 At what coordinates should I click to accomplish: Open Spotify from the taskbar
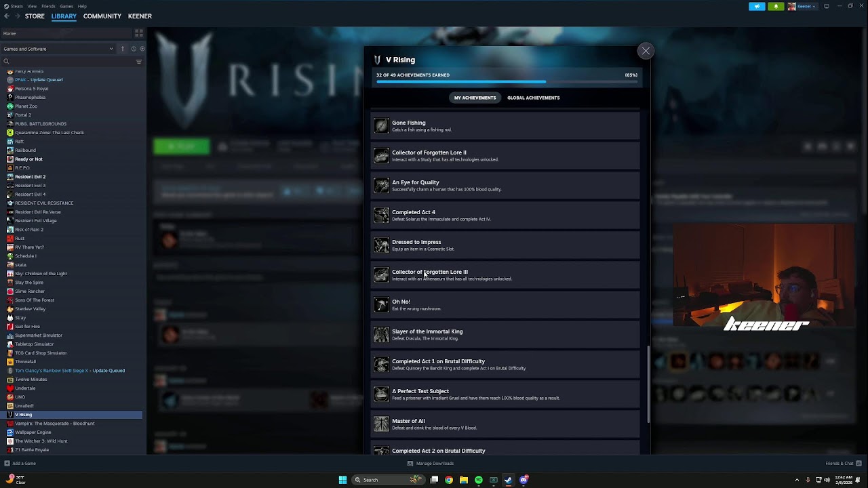tap(479, 480)
